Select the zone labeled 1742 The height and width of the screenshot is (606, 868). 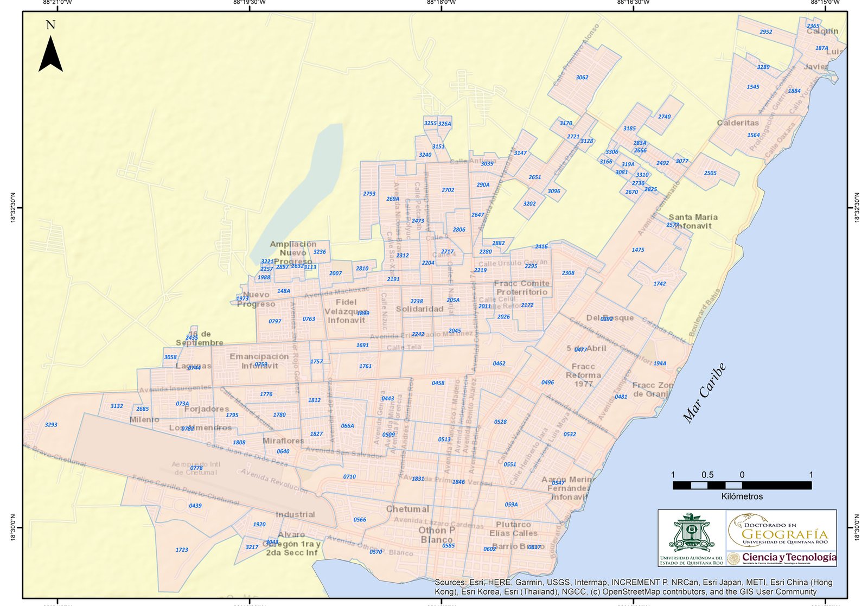[x=660, y=284]
